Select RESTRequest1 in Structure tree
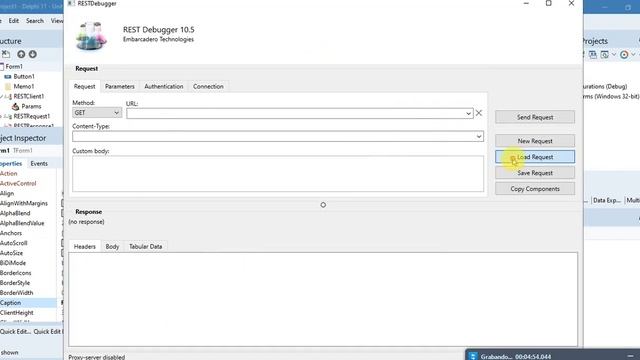640x360 pixels. 32,116
